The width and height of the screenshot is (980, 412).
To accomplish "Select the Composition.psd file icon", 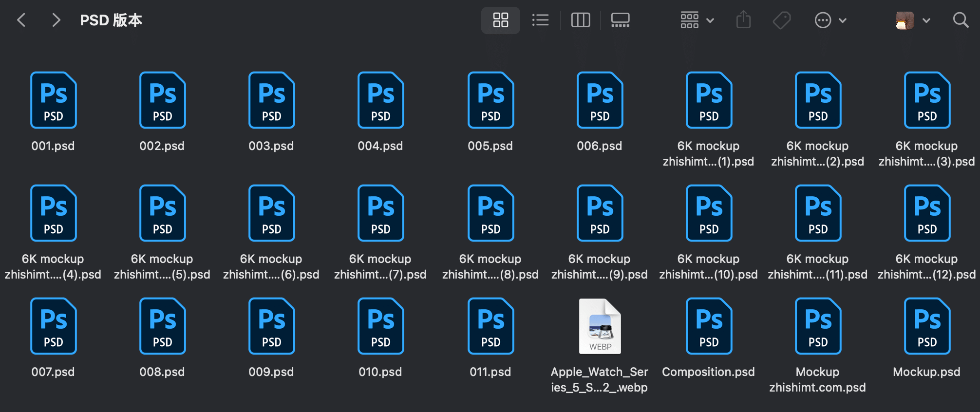I will 709,326.
